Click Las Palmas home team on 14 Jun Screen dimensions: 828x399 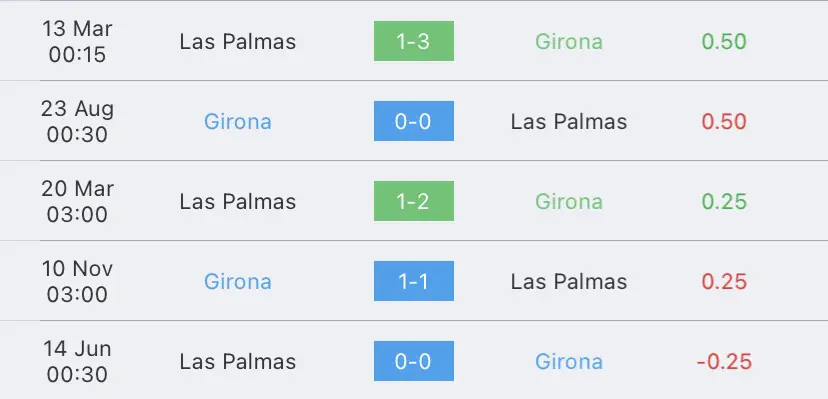tap(238, 362)
